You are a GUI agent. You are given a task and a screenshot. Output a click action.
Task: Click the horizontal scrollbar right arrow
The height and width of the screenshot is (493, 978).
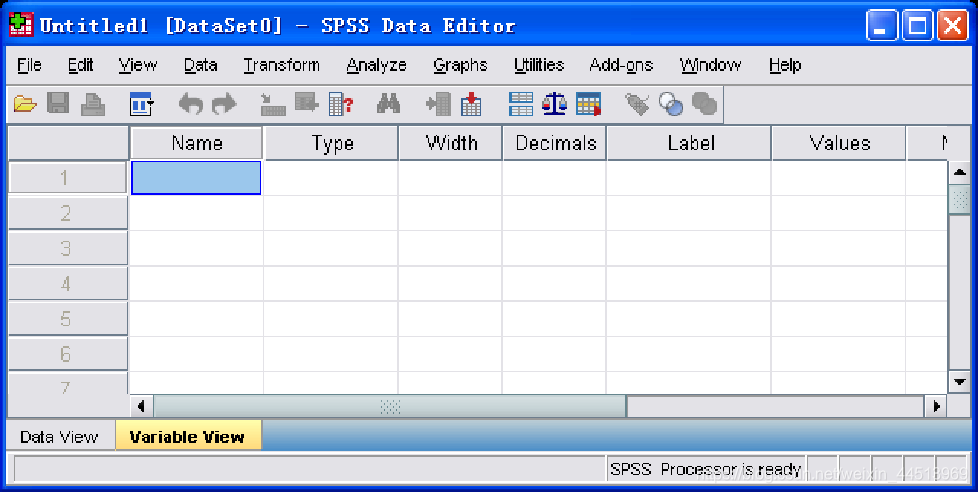[x=936, y=406]
